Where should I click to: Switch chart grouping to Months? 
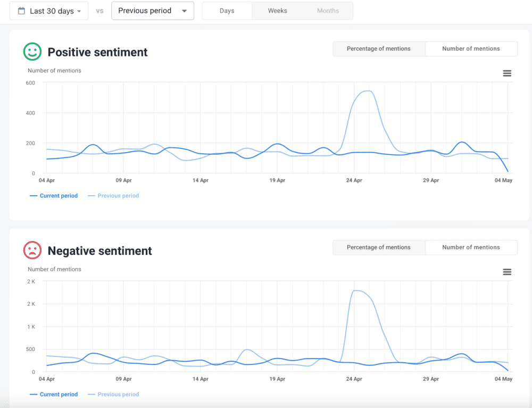click(328, 11)
